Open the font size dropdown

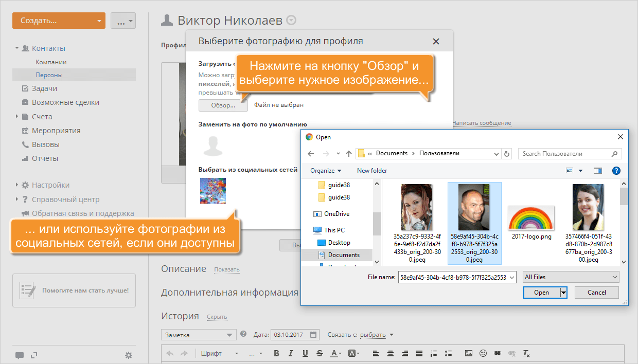coord(256,354)
